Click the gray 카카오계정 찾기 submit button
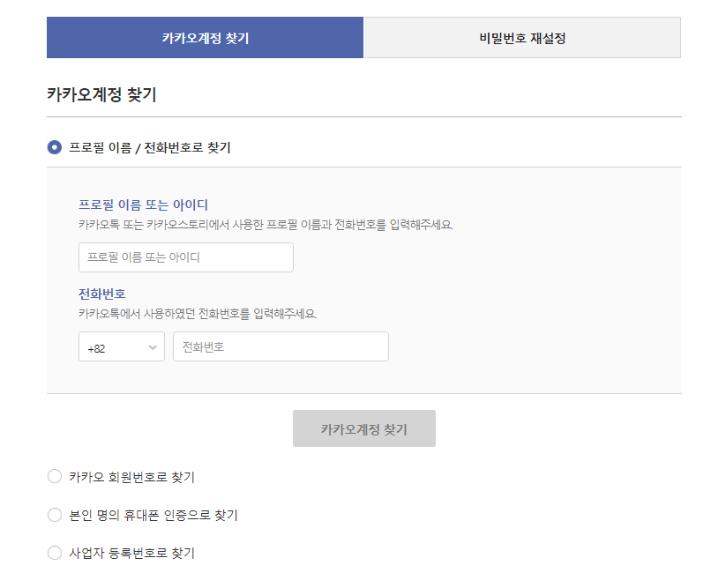The image size is (726, 588). [364, 428]
